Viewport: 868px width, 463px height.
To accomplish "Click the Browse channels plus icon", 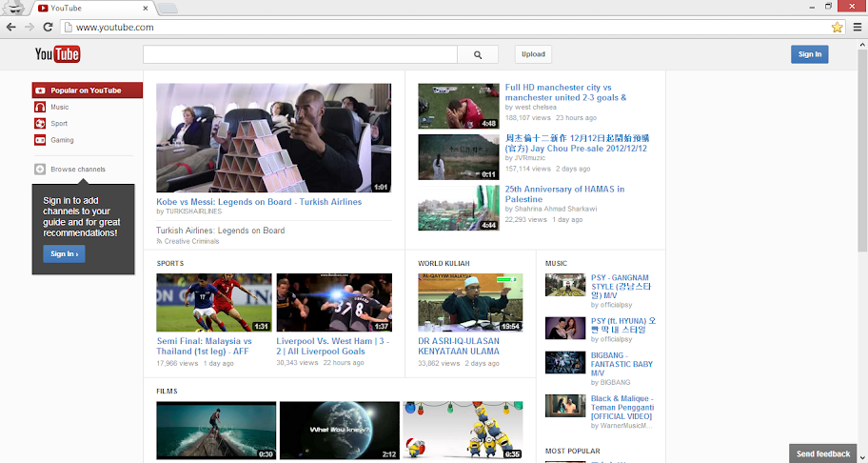I will (40, 170).
